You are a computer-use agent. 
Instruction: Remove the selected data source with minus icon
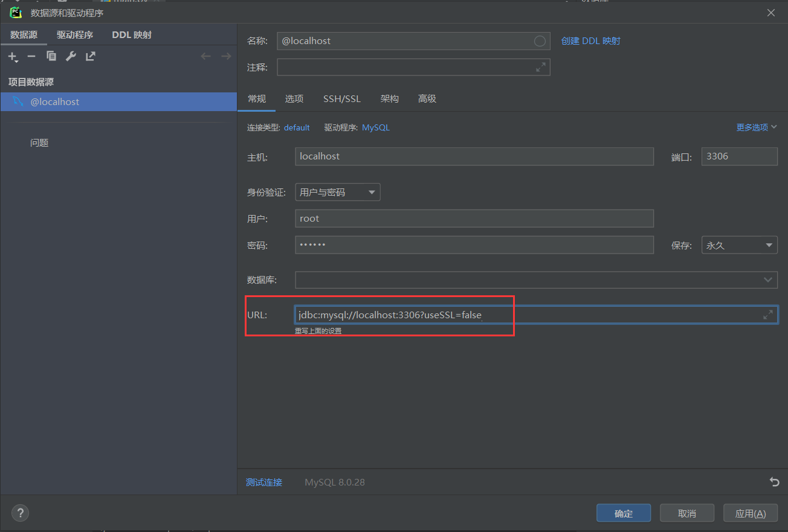(31, 56)
